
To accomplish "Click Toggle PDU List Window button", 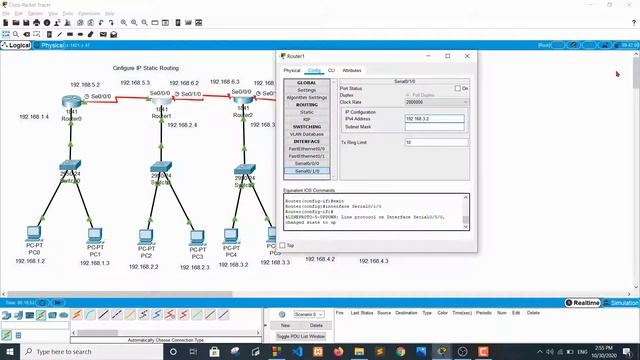I will point(301,336).
